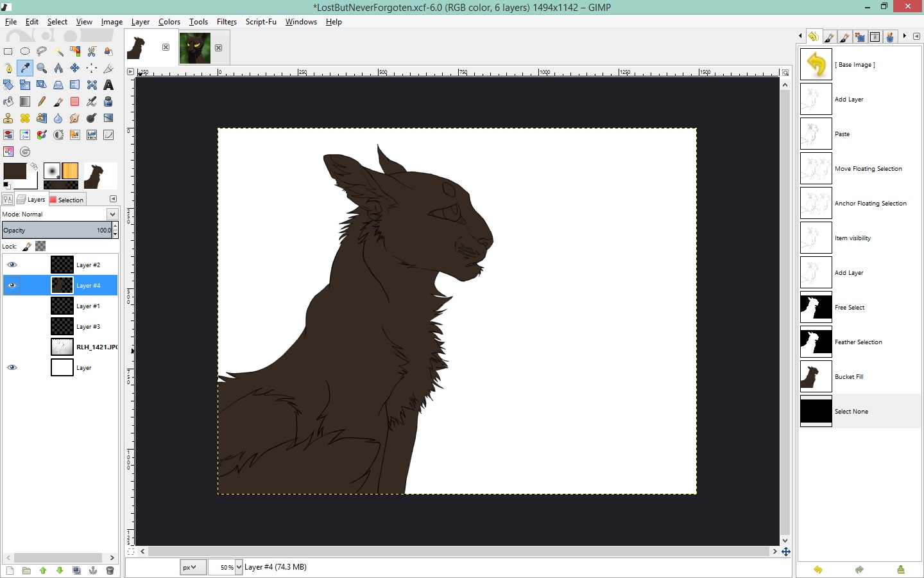Image resolution: width=924 pixels, height=578 pixels.
Task: Show Layer #3 by clicking its eye column
Action: [x=12, y=326]
